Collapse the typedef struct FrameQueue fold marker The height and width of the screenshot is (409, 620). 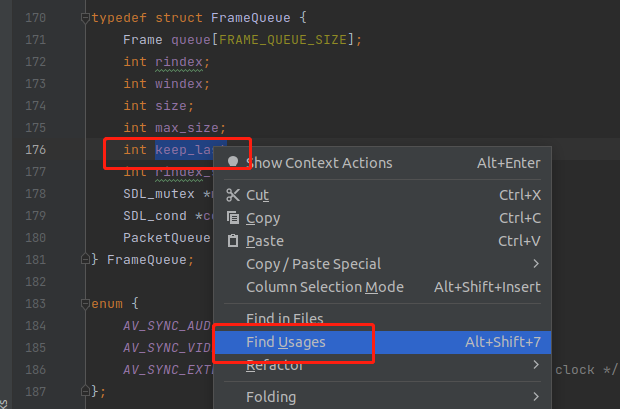pos(86,18)
